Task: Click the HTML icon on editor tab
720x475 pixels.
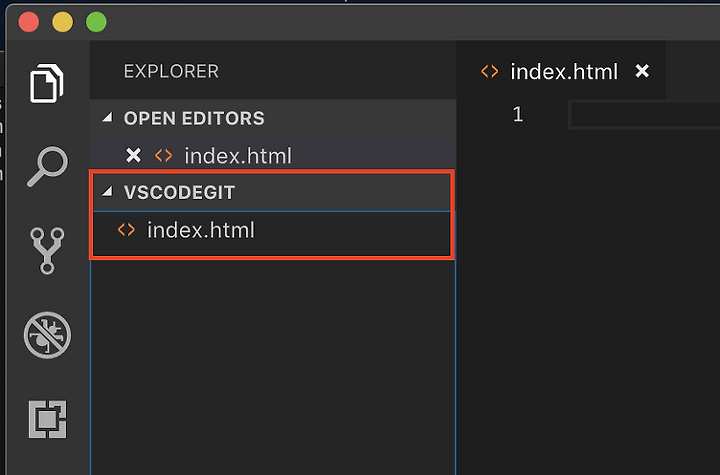Action: (x=489, y=71)
